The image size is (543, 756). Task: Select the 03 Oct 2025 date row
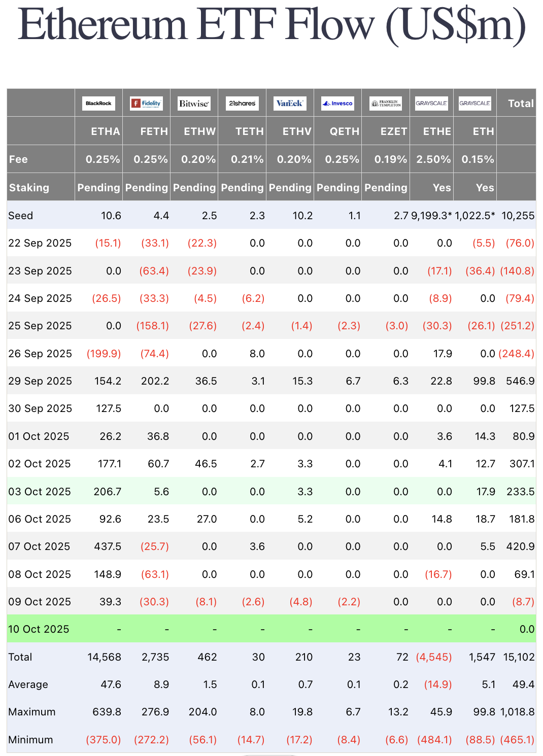[x=271, y=492]
